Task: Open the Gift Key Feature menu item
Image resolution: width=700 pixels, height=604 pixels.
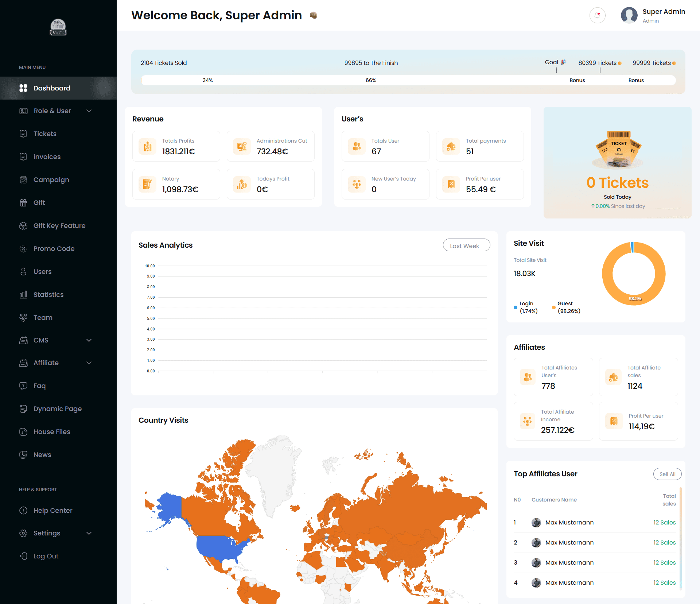Action: click(59, 226)
